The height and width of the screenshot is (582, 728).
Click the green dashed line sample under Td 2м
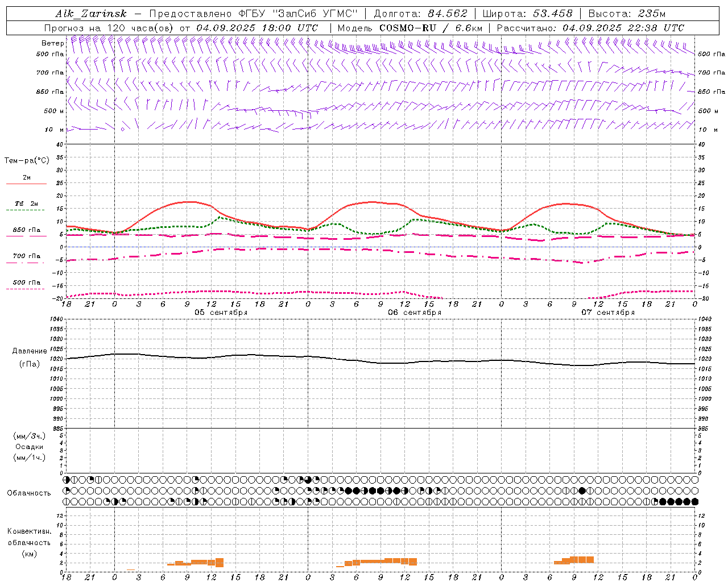pyautogui.click(x=26, y=210)
